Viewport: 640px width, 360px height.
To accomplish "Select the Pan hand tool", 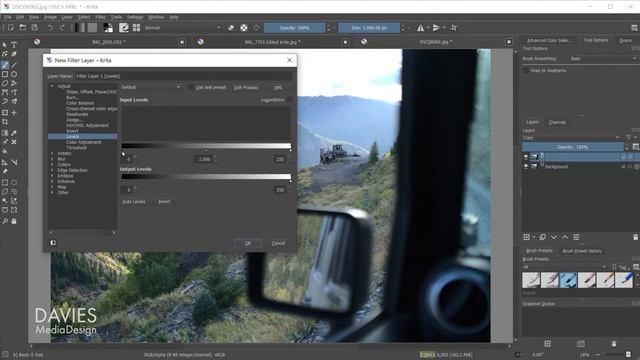I will point(14,221).
